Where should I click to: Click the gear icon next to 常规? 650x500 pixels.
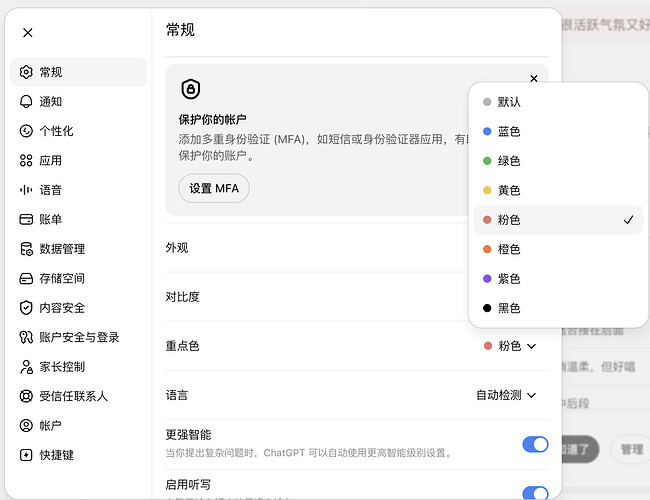(26, 72)
